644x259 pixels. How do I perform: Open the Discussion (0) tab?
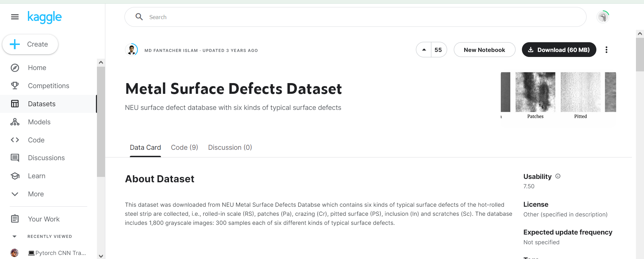point(230,148)
